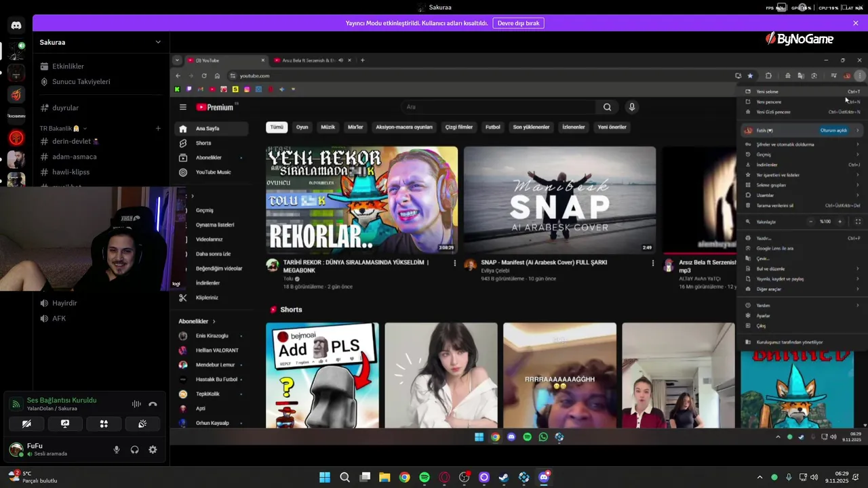Open İndirilenler from the Chrome menu

coord(803,165)
